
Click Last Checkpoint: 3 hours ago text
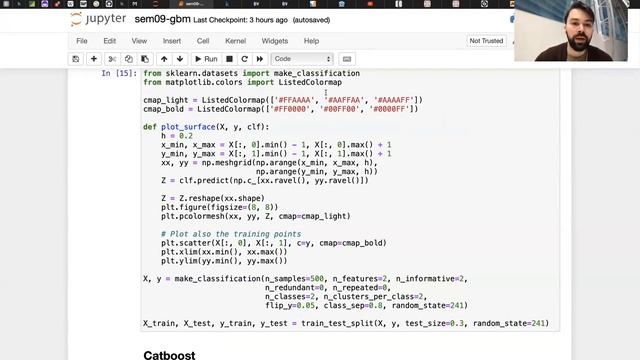tap(240, 20)
